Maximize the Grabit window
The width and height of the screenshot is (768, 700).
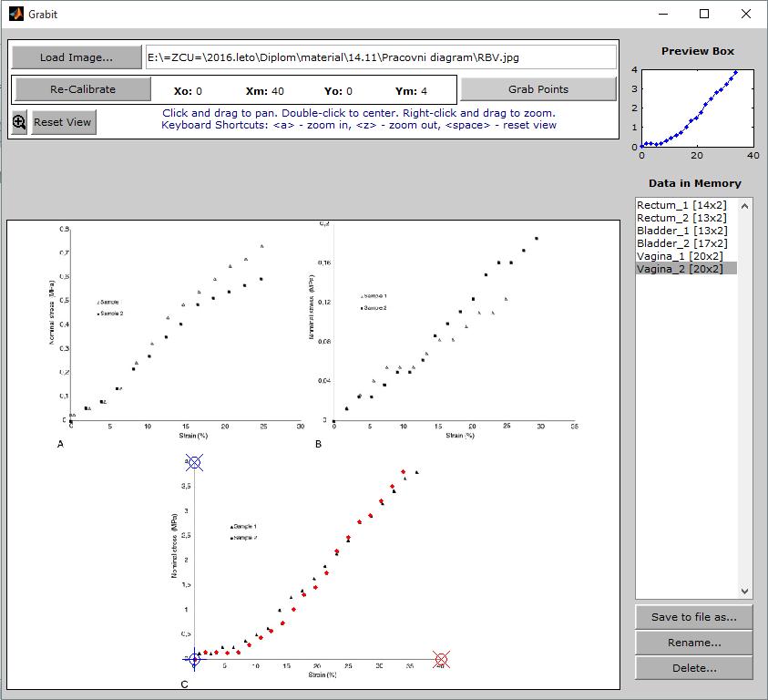click(x=704, y=14)
